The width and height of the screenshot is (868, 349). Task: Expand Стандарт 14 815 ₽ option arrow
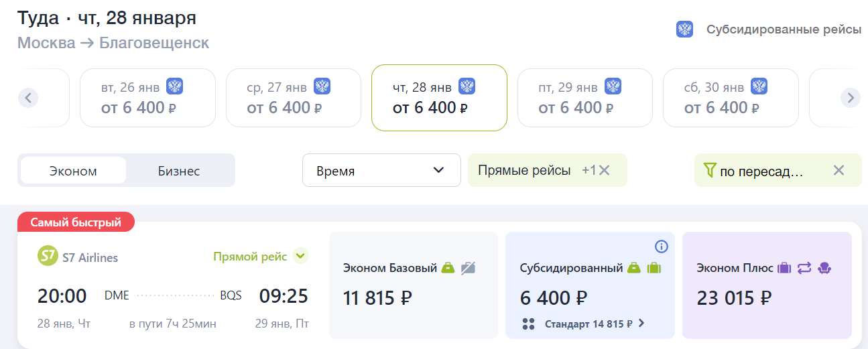coord(641,324)
